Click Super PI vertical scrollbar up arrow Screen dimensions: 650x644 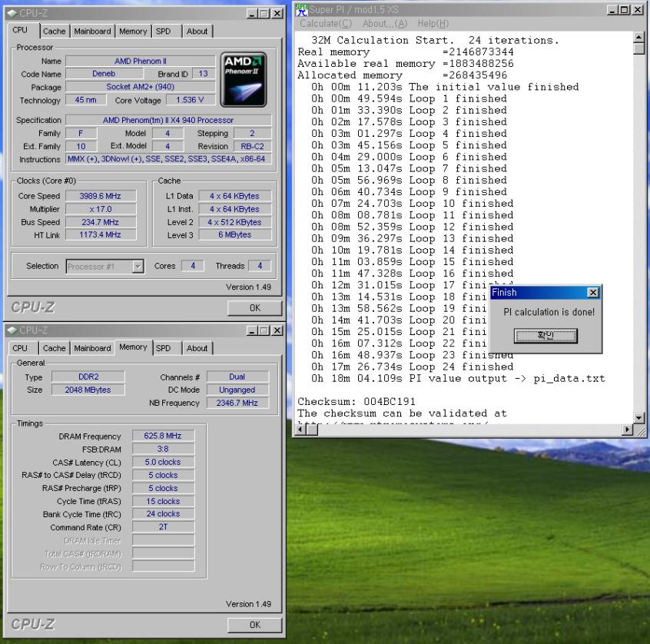[638, 38]
